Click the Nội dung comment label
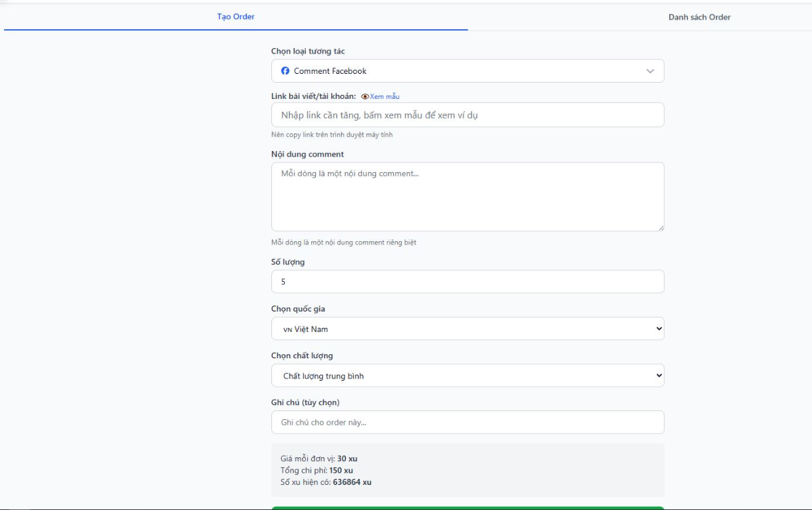The width and height of the screenshot is (812, 510). click(307, 154)
